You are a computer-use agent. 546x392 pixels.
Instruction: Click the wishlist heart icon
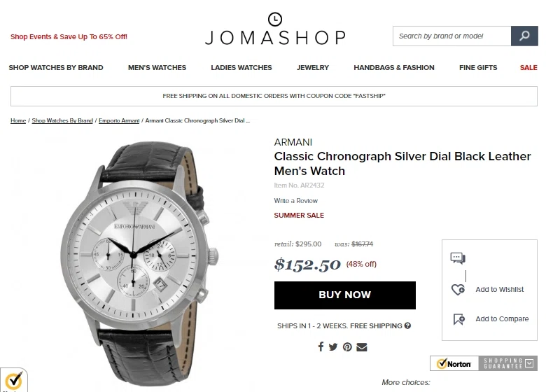458,289
